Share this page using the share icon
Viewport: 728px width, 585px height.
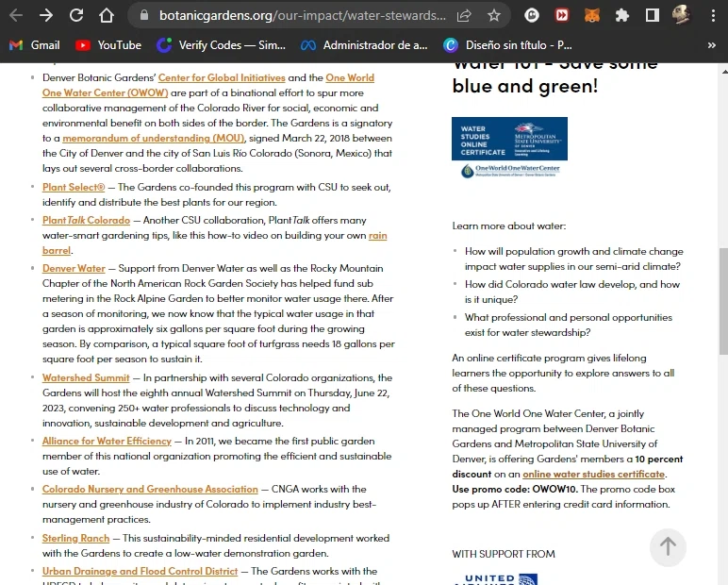point(464,15)
